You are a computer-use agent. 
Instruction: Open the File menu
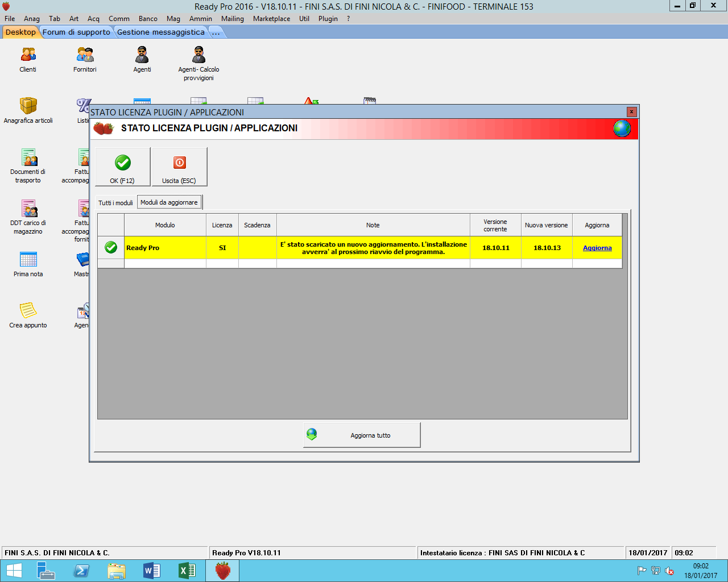point(10,19)
